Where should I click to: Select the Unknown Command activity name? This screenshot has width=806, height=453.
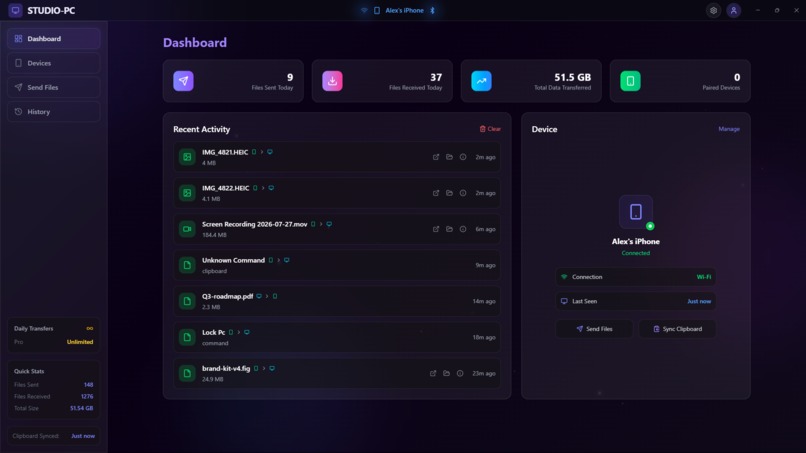(233, 260)
